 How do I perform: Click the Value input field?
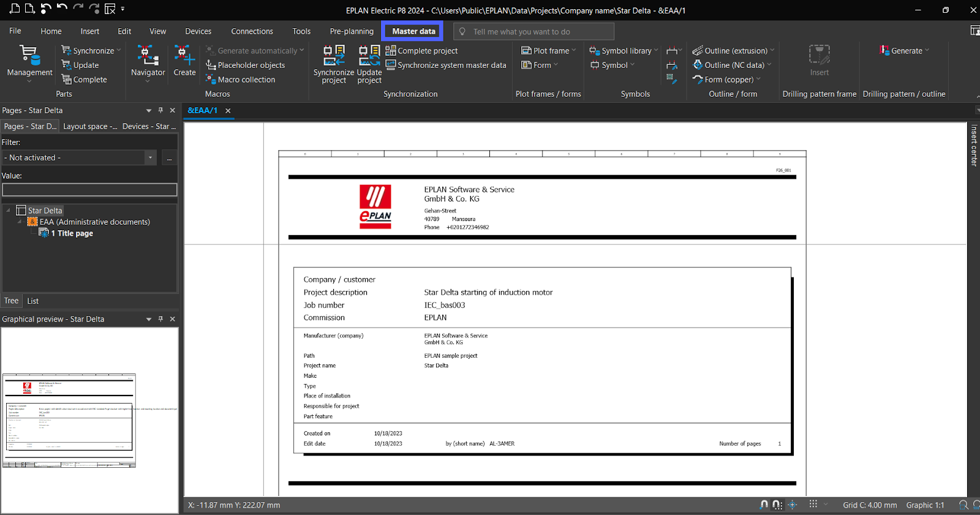[x=89, y=190]
